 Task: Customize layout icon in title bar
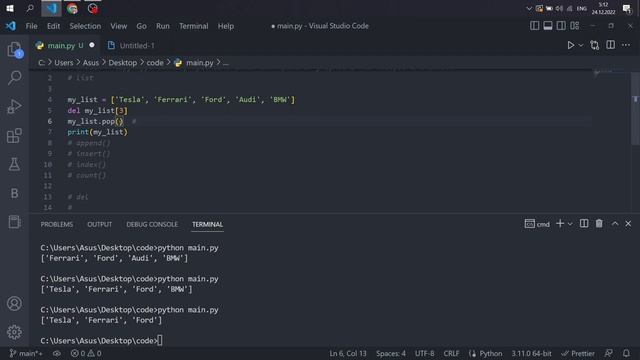pos(575,26)
